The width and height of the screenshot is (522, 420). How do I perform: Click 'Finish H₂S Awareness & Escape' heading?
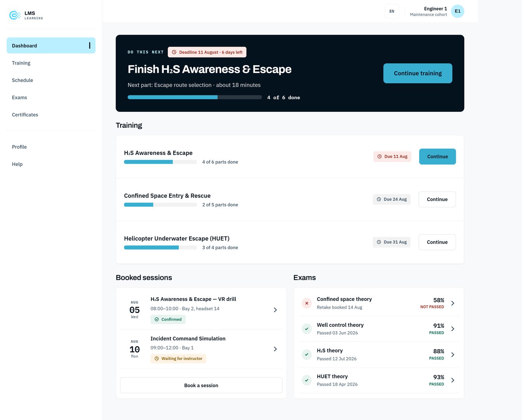tap(210, 69)
